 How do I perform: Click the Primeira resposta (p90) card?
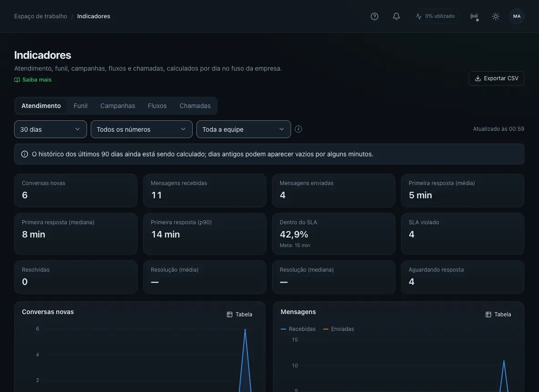tap(205, 234)
